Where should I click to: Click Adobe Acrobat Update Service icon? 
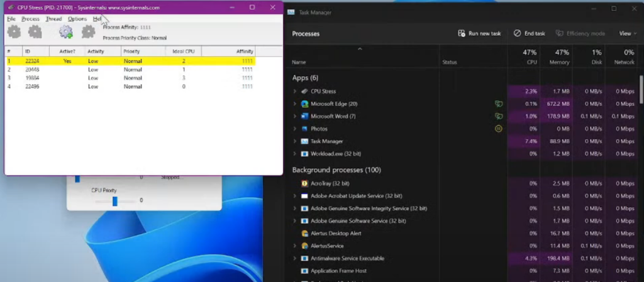tap(304, 196)
